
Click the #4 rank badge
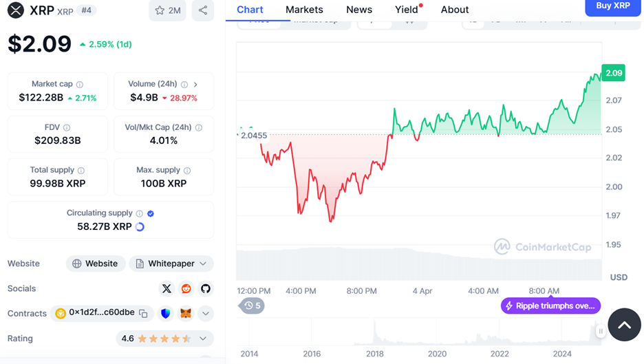click(x=86, y=10)
